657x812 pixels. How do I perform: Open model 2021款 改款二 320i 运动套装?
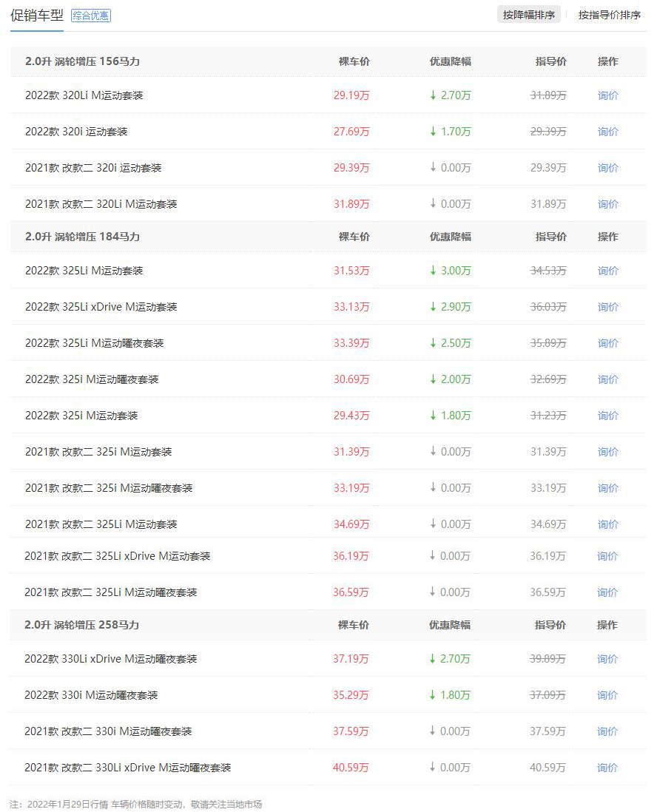click(x=93, y=168)
